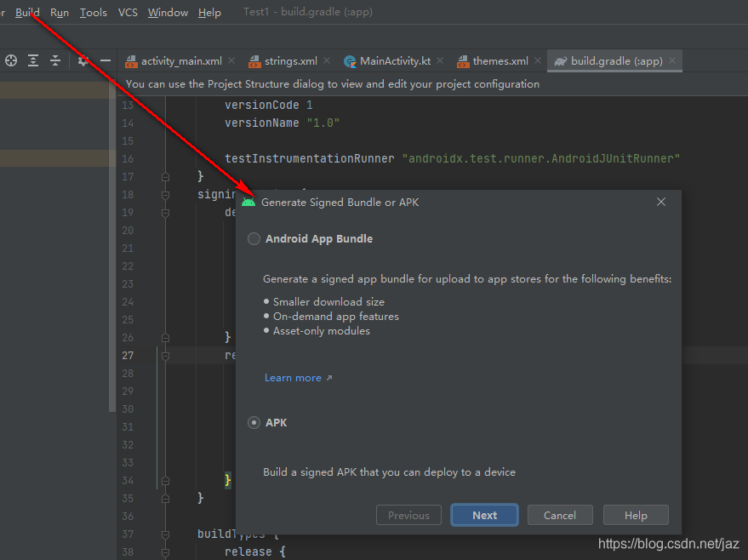Collapse the release fold at line 38

166,552
